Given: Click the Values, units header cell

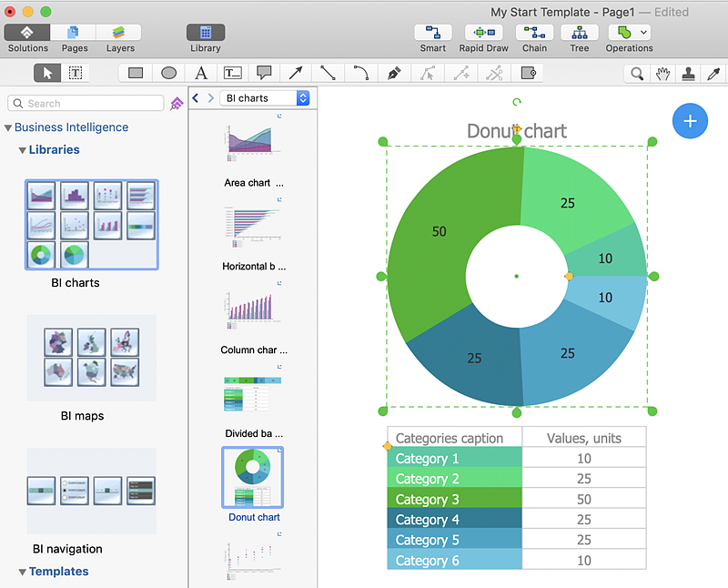Looking at the screenshot, I should (584, 438).
